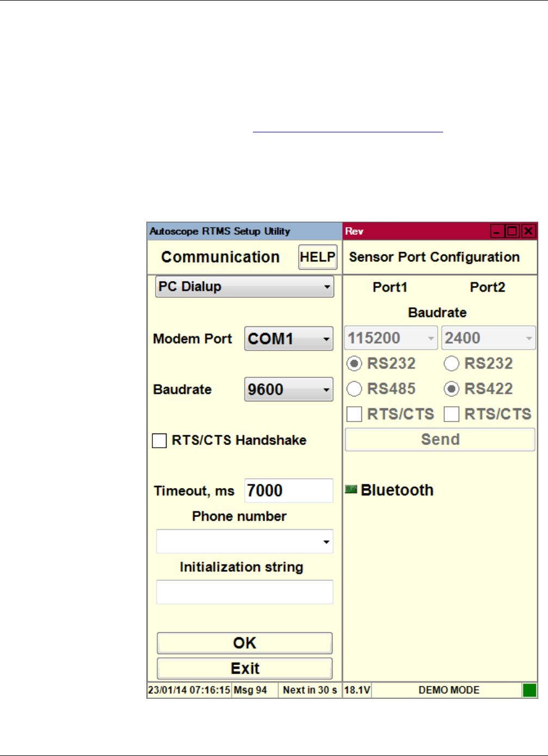This screenshot has height=756, width=548.
Task: Click the OK button
Action: (244, 643)
